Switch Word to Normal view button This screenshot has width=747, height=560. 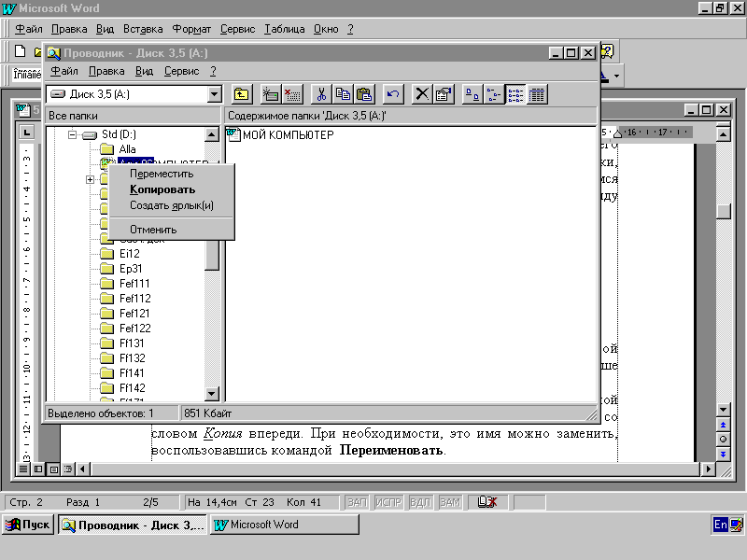pos(22,469)
